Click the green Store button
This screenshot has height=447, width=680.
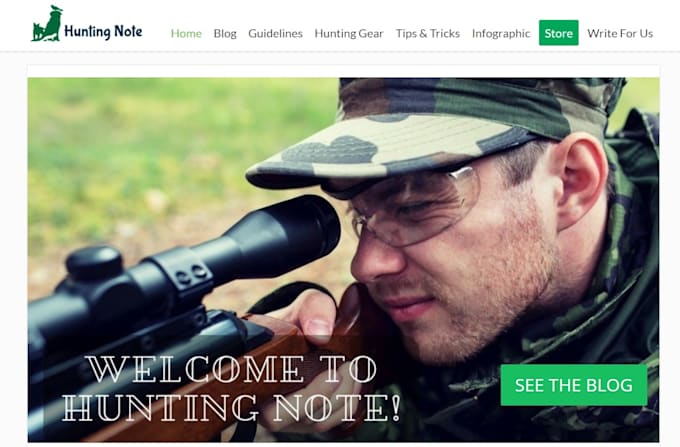(x=559, y=33)
